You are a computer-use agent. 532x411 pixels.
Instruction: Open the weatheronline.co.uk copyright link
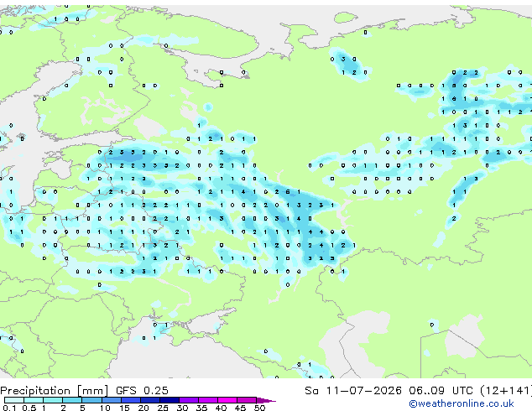462,403
